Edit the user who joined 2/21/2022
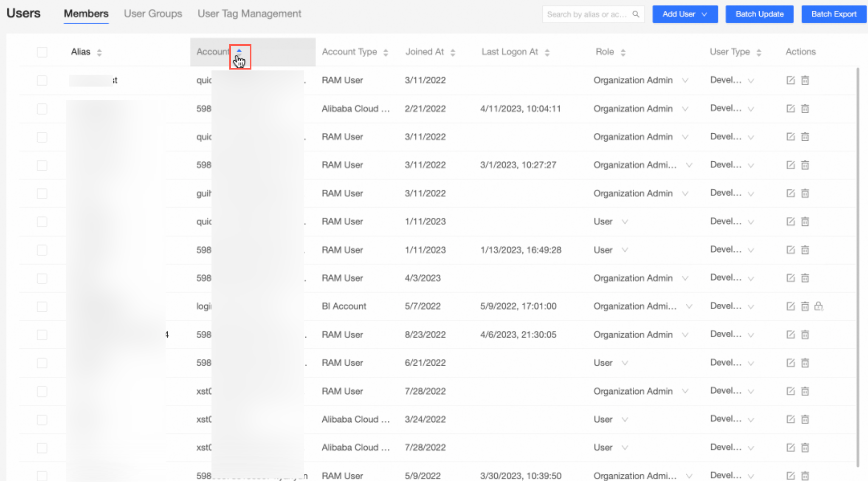This screenshot has width=868, height=482. pos(790,109)
